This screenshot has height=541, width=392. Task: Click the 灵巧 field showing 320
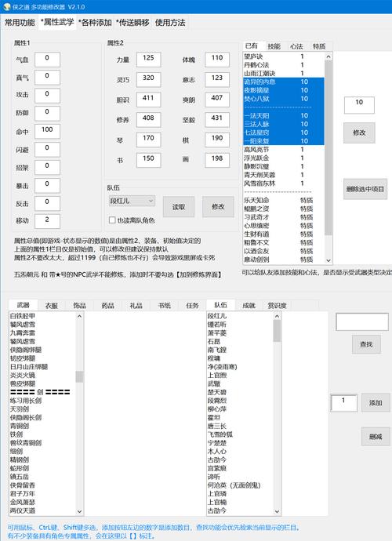tap(148, 80)
